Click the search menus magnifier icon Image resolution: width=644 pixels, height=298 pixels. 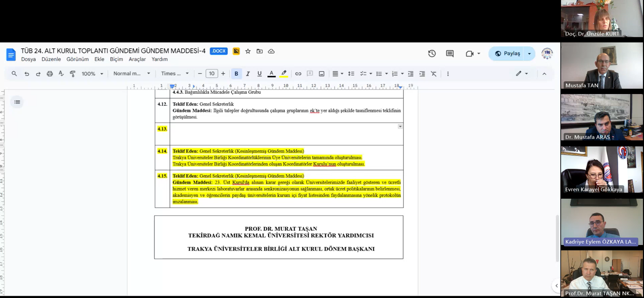point(14,74)
